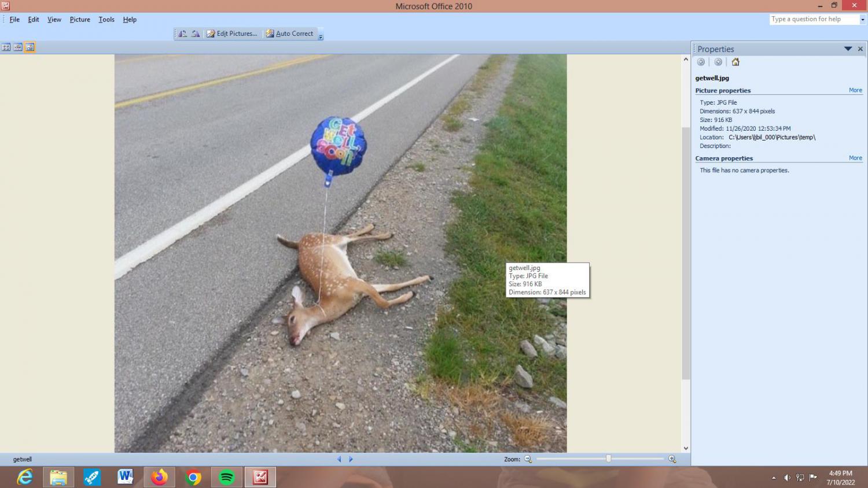The width and height of the screenshot is (868, 488).
Task: Click the scroll up arrow of picture area
Action: (x=686, y=59)
